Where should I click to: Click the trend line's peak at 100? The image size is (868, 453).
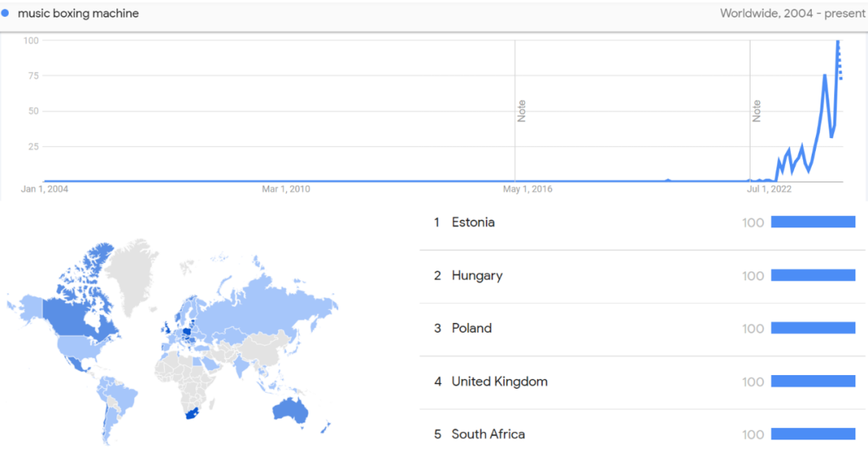click(x=838, y=41)
